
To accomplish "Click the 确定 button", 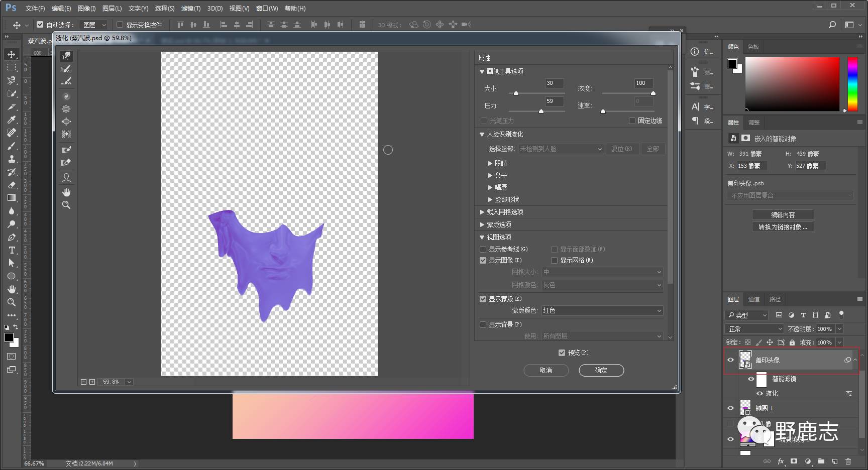I will [x=601, y=370].
